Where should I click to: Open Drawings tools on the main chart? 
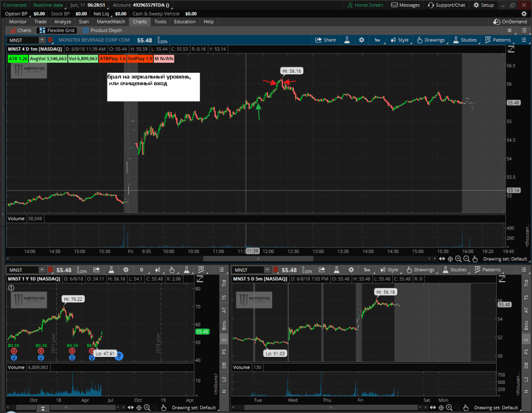pyautogui.click(x=431, y=40)
